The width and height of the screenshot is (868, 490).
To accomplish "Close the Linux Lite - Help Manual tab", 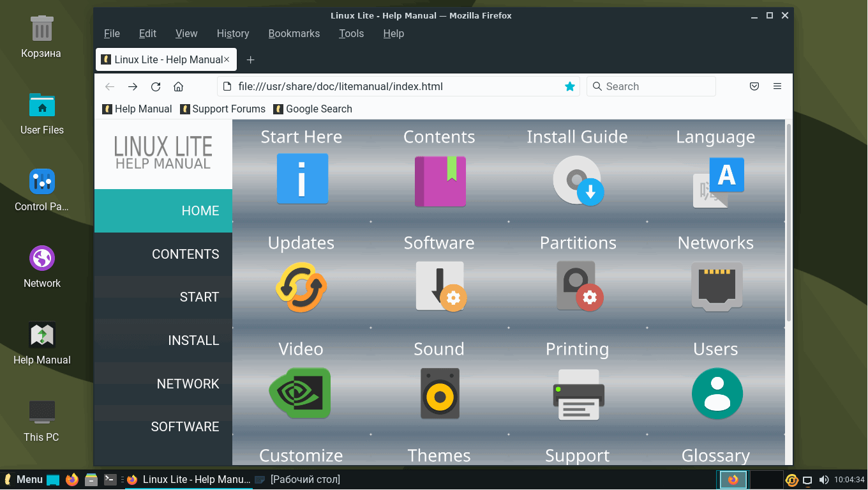I will tap(227, 59).
